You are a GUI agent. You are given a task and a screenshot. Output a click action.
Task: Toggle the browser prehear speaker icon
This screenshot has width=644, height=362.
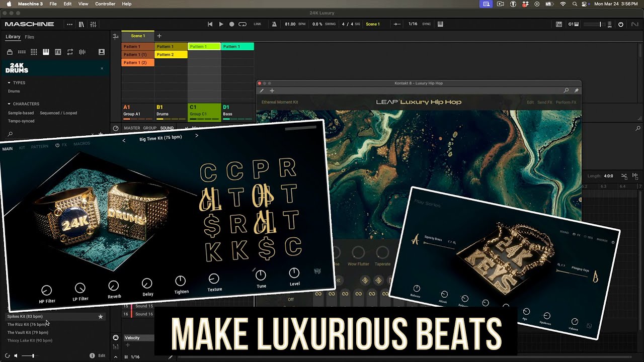(x=16, y=355)
